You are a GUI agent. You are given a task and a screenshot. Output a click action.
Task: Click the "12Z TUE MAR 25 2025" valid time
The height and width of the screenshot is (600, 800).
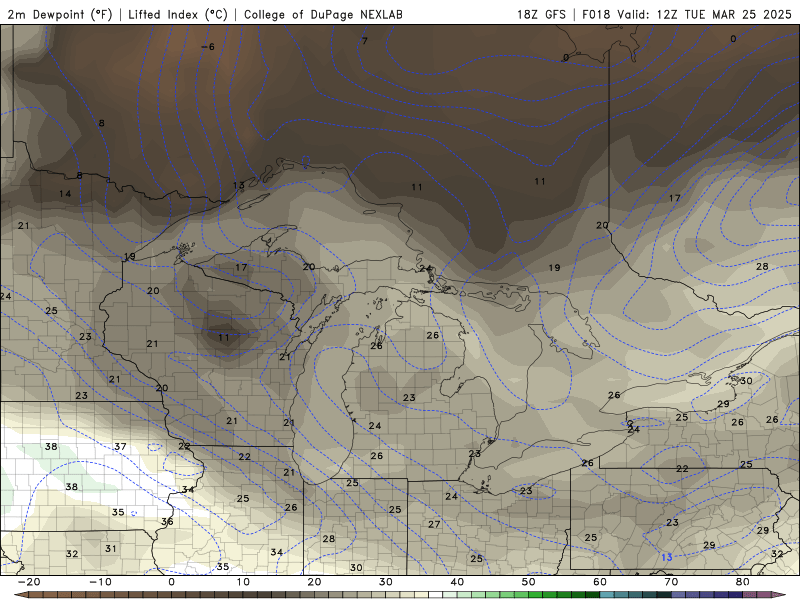(724, 14)
